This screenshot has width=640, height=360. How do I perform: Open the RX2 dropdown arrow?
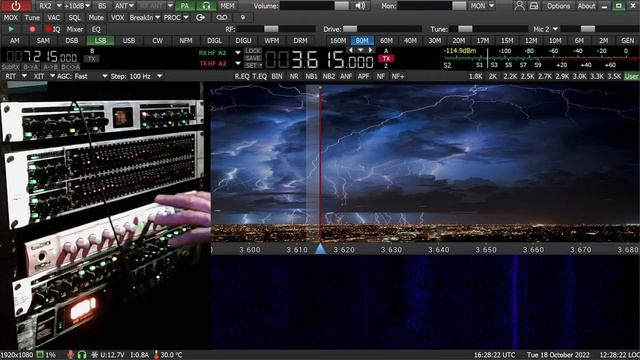point(59,6)
